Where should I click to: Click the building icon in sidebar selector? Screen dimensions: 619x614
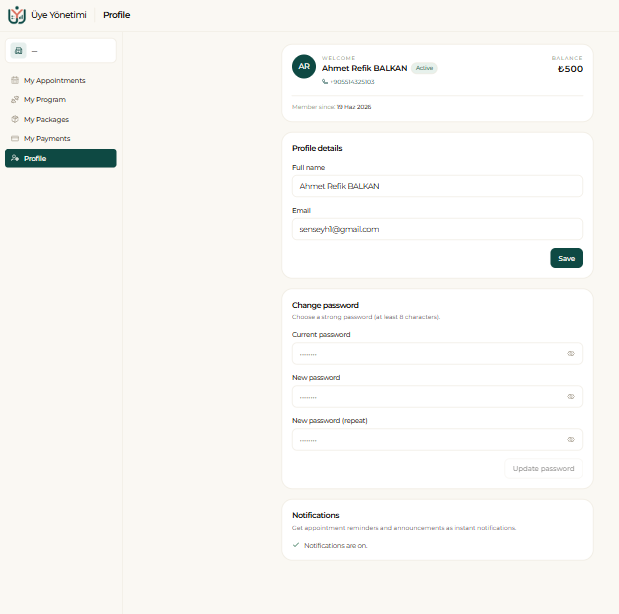pos(18,51)
